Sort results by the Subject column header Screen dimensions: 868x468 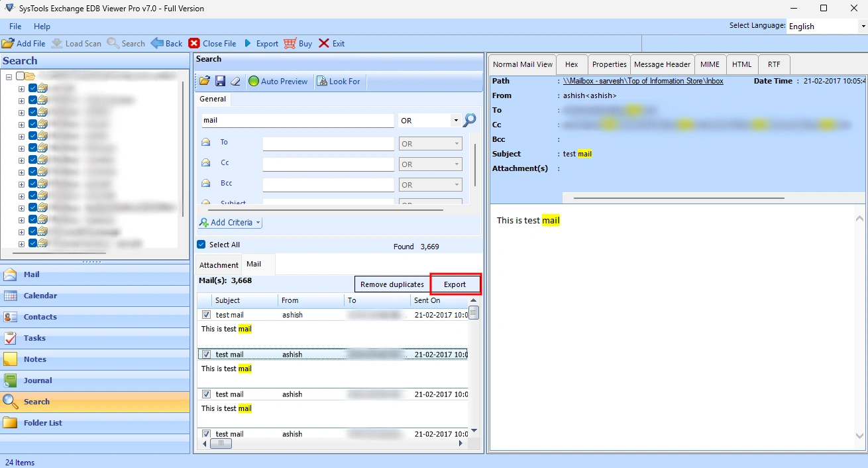(244, 300)
